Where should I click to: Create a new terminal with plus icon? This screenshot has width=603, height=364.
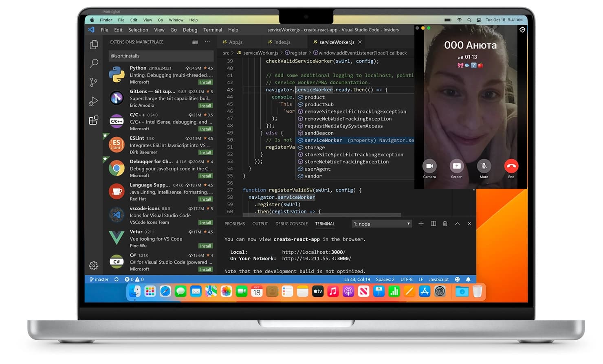click(421, 224)
